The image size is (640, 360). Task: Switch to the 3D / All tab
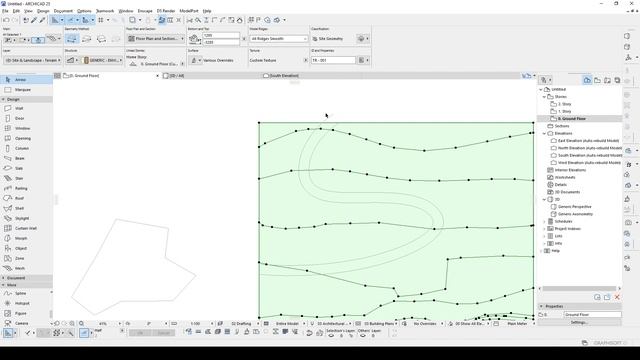point(173,76)
